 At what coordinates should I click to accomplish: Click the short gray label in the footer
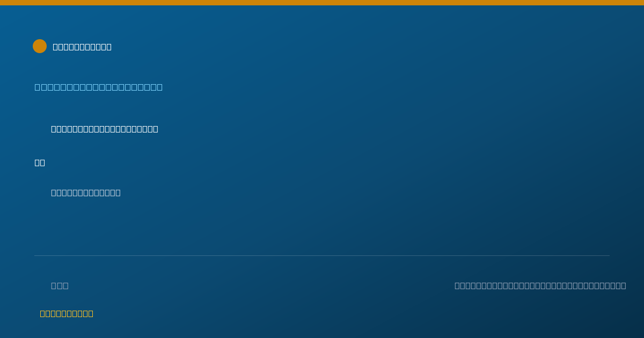[60, 285]
